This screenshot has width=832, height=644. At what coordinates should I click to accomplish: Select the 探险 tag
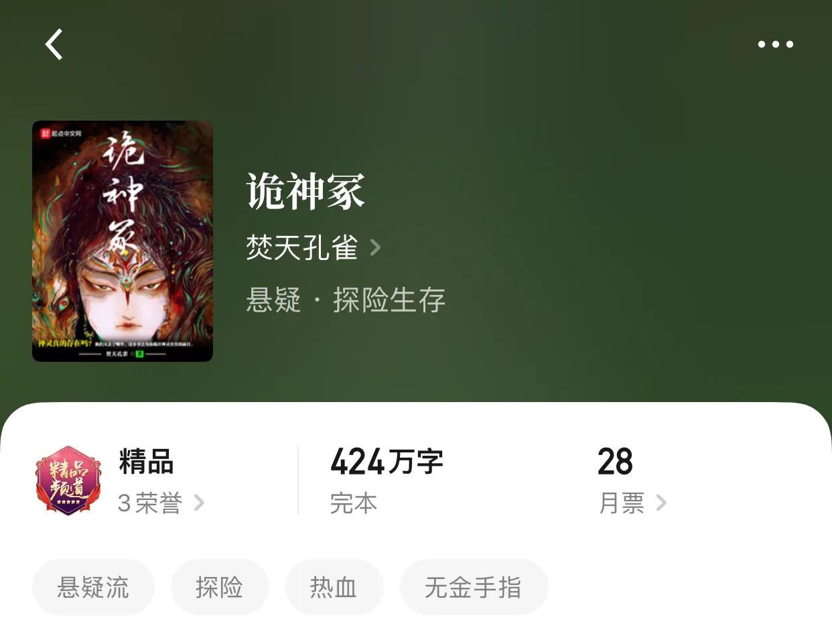click(x=220, y=587)
